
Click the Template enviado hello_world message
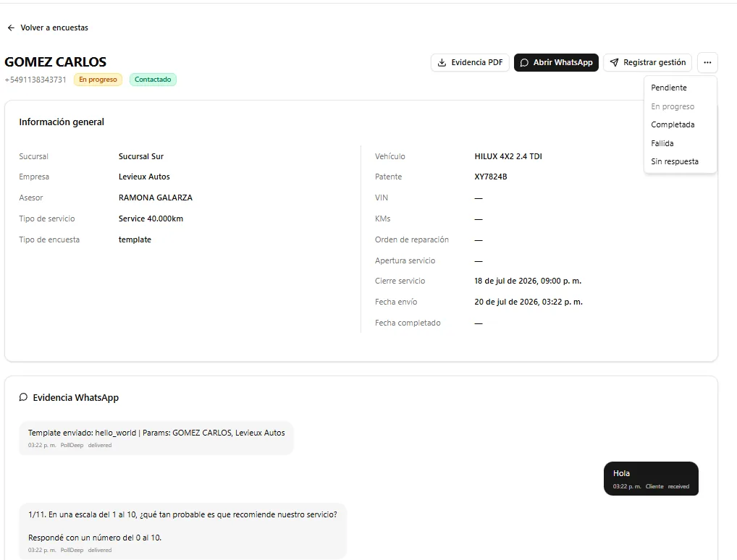(x=156, y=438)
